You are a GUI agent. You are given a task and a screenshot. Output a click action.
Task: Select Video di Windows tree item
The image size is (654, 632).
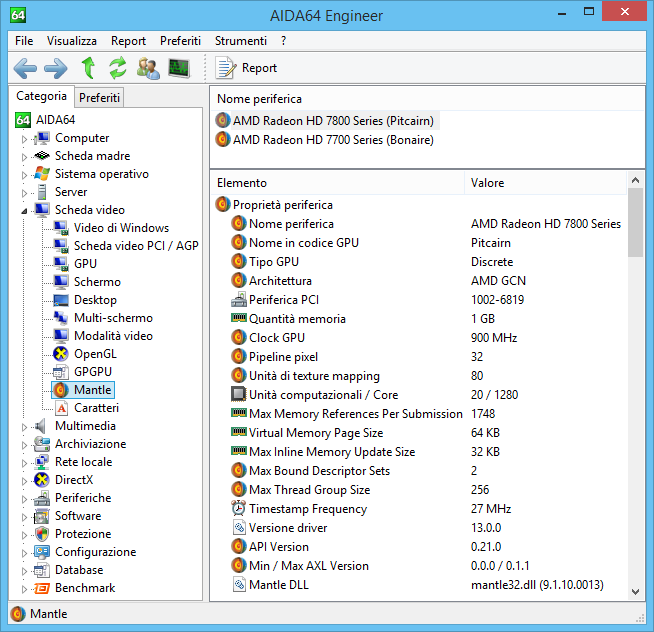(121, 228)
